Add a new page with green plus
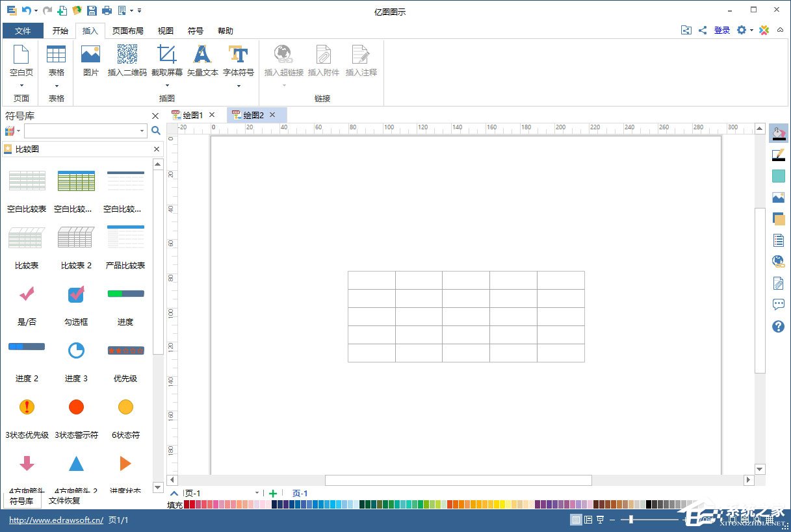The image size is (791, 532). pos(273,494)
